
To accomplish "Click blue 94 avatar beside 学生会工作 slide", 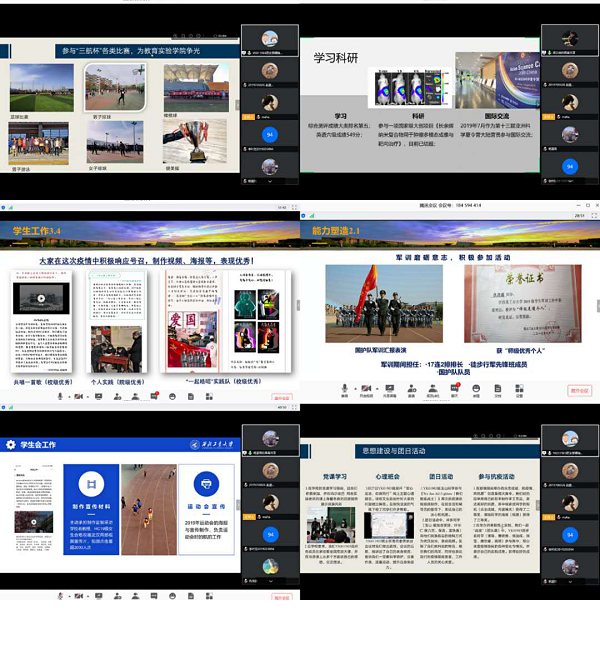I will click(270, 535).
